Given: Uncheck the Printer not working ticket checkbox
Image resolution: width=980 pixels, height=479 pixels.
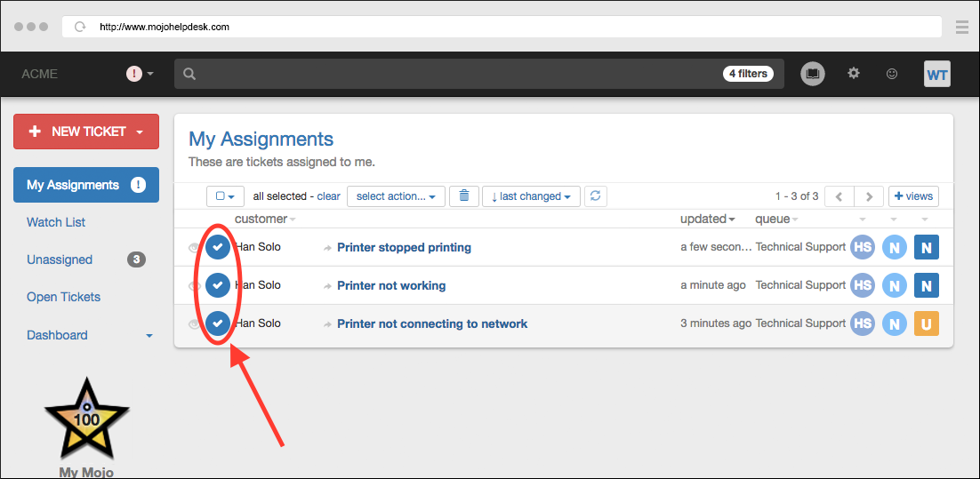Looking at the screenshot, I should tap(218, 285).
